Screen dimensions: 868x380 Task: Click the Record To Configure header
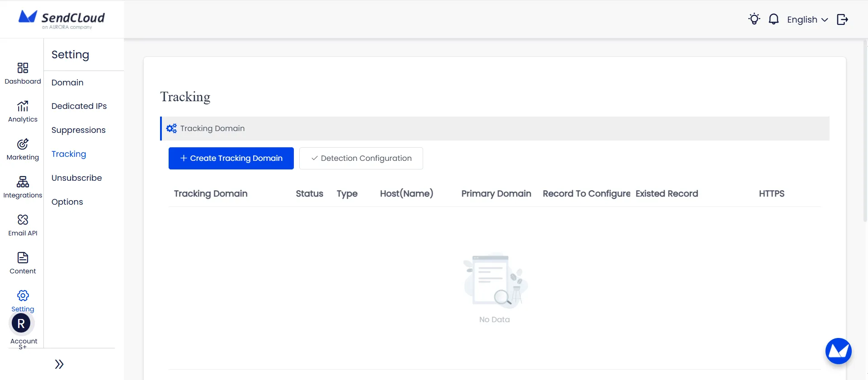[586, 193]
